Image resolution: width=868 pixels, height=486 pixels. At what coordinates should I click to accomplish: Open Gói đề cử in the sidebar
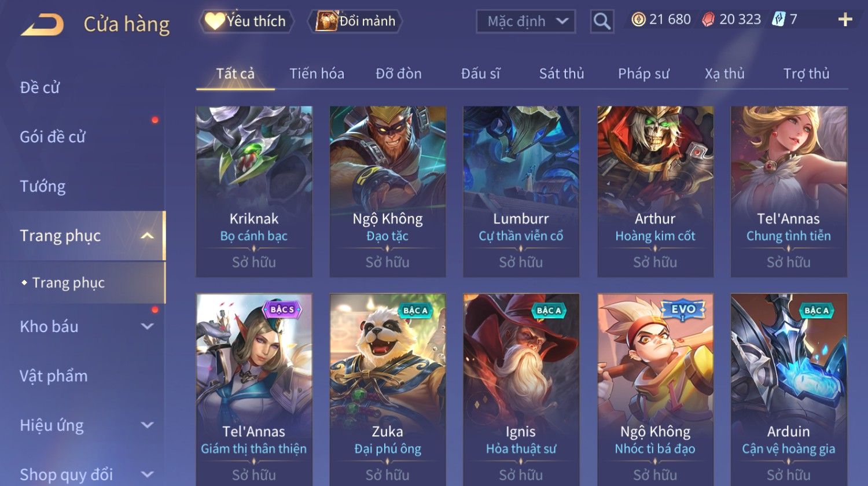click(x=53, y=137)
